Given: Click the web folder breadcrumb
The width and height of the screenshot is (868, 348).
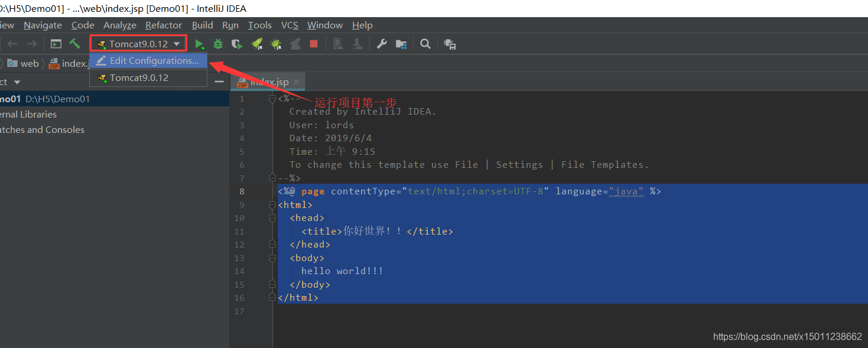Looking at the screenshot, I should (x=24, y=63).
